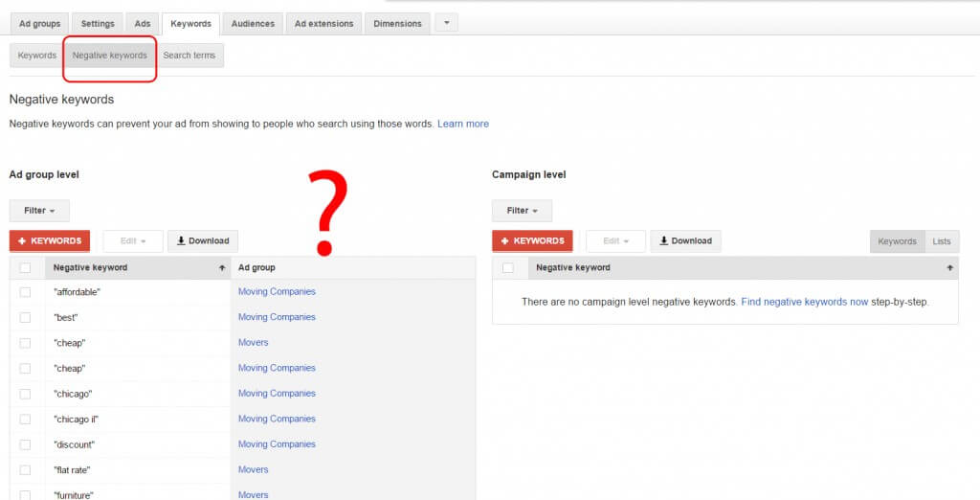
Task: Open Campaign level Edit dropdown
Action: 615,241
